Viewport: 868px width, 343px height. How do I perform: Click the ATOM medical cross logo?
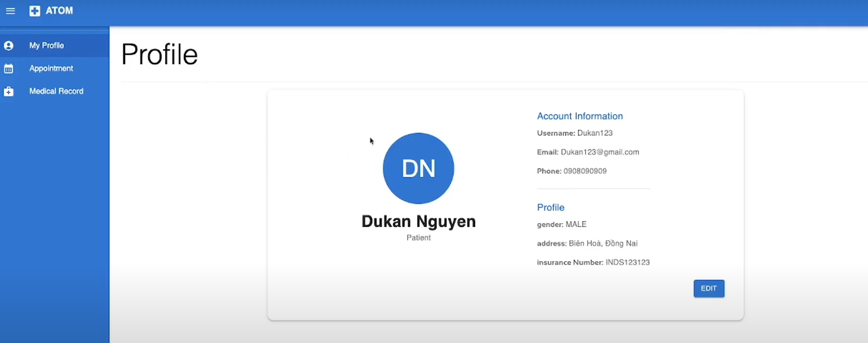tap(35, 11)
